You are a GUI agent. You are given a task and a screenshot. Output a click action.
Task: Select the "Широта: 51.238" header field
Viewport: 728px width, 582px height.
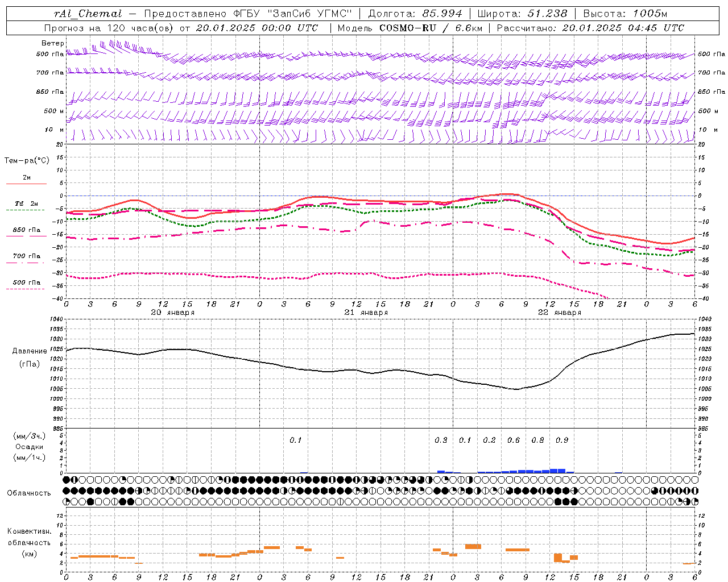click(522, 14)
